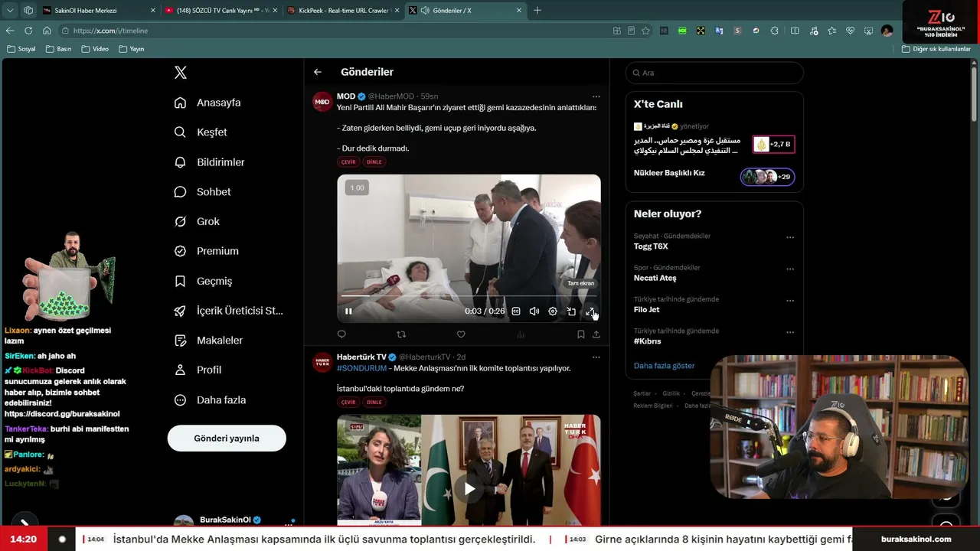This screenshot has width=980, height=551.
Task: Open the Sosyal bookmarks folder
Action: 21,49
